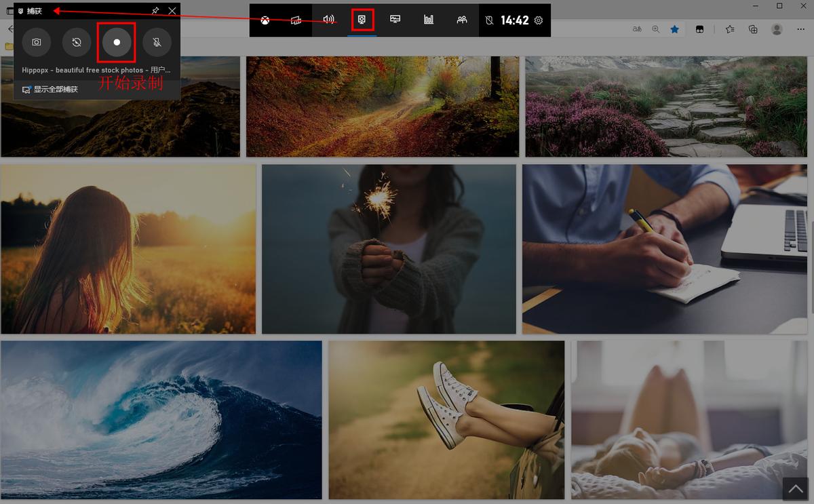814x504 pixels.
Task: Close the Capture widget
Action: point(172,11)
